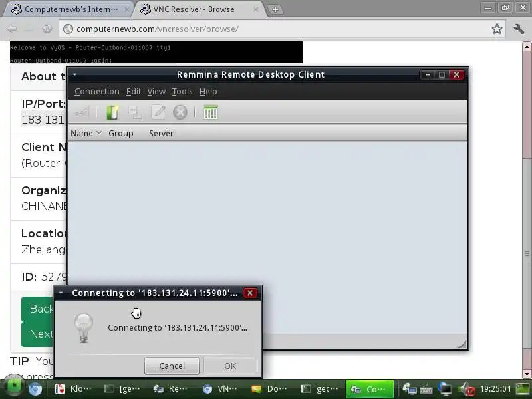532x399 pixels.
Task: Sort by the Name column header
Action: click(x=86, y=134)
